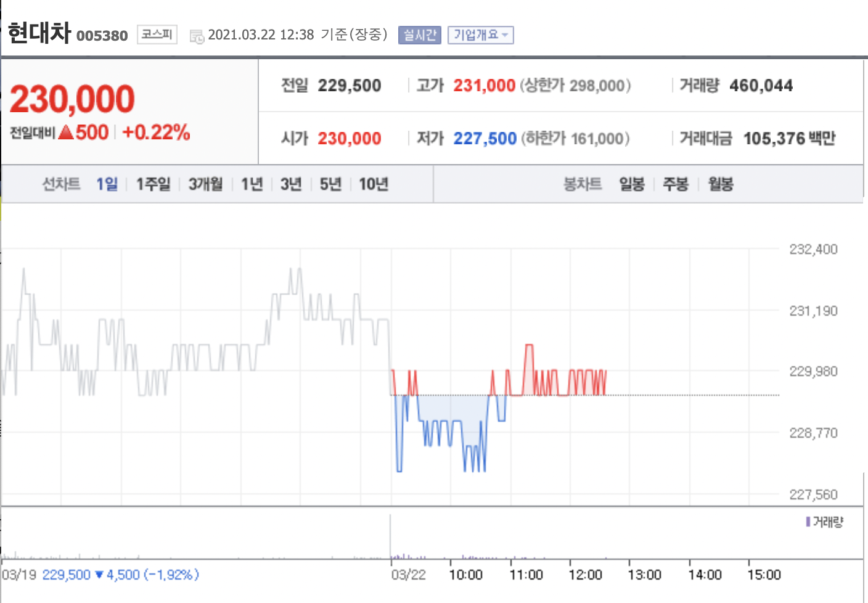This screenshot has height=603, width=868.
Task: Click the 거래량 legend marker icon
Action: pyautogui.click(x=808, y=522)
